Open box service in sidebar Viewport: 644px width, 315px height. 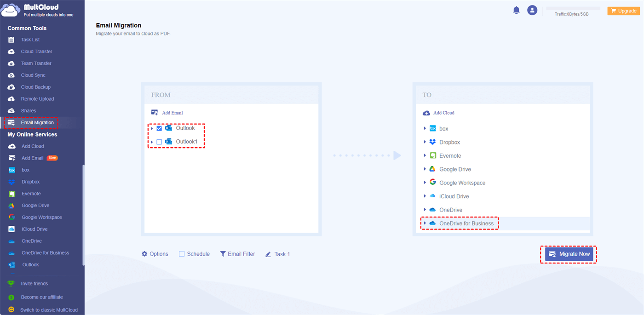click(25, 170)
